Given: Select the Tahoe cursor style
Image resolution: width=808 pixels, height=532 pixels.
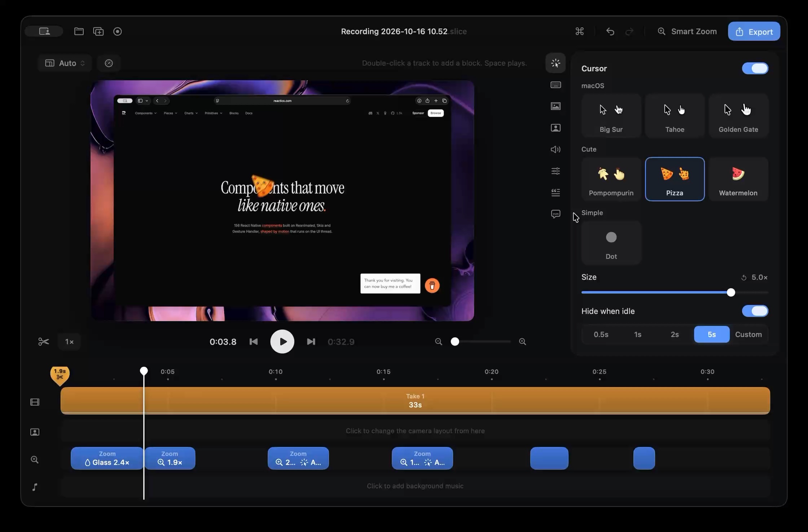Looking at the screenshot, I should (x=675, y=115).
